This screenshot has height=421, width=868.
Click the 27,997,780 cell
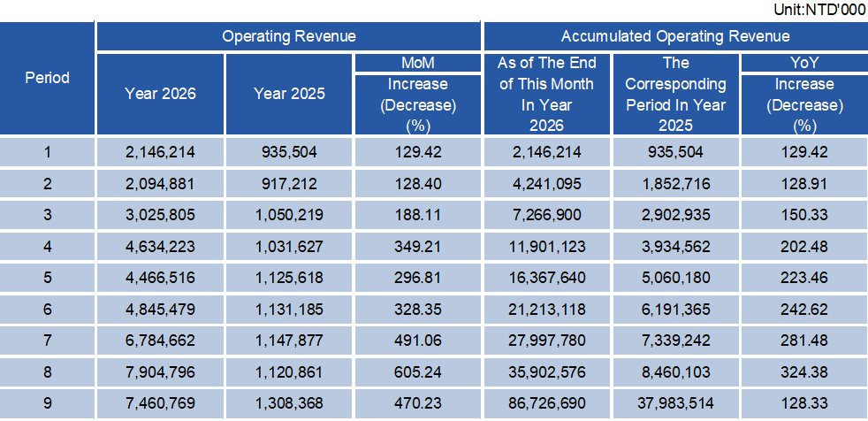pos(547,341)
